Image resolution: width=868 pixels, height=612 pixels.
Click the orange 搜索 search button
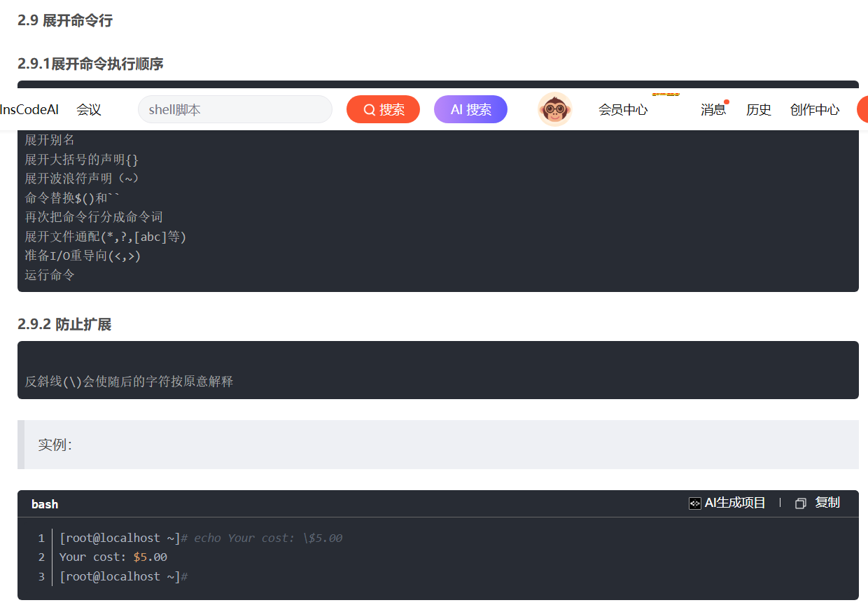(x=383, y=109)
